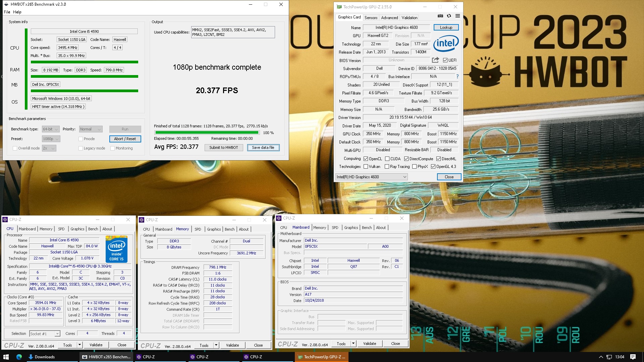The height and width of the screenshot is (362, 644).
Task: Open the GPU-Z hamburger menu icon
Action: click(x=458, y=16)
